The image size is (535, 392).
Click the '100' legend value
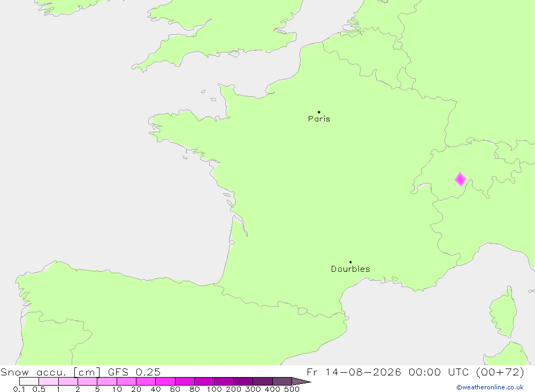(214, 389)
